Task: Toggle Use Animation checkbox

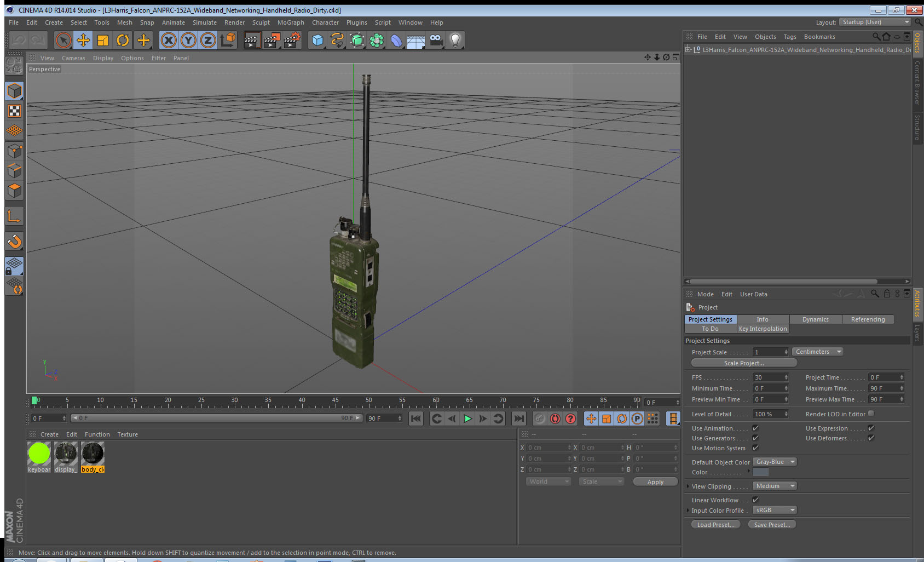Action: tap(755, 428)
